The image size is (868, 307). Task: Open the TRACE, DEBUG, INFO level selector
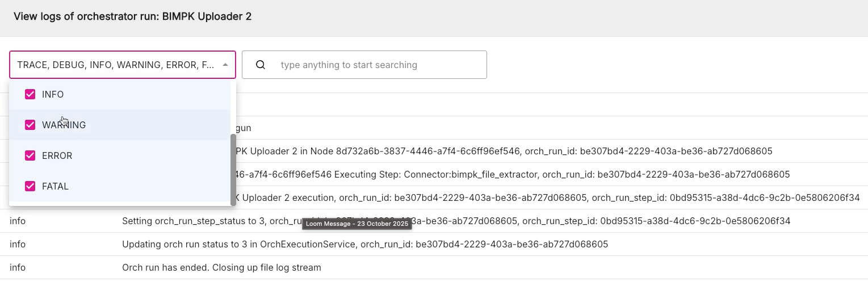click(x=116, y=65)
